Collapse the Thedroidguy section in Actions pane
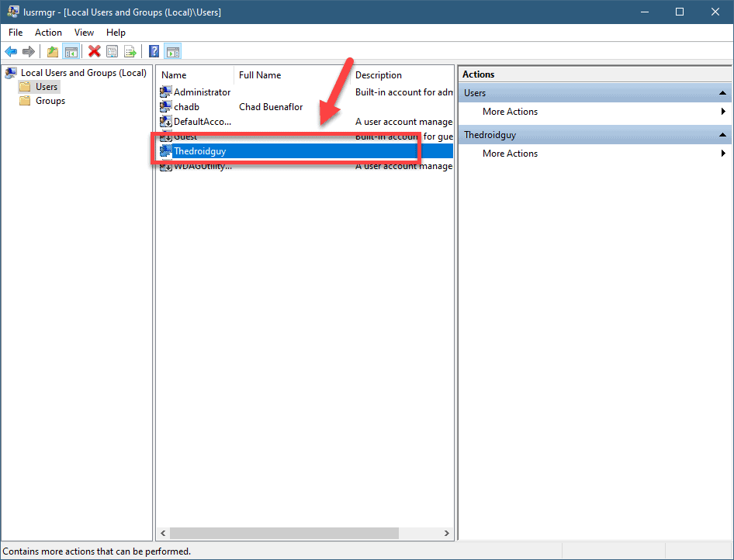 tap(723, 135)
